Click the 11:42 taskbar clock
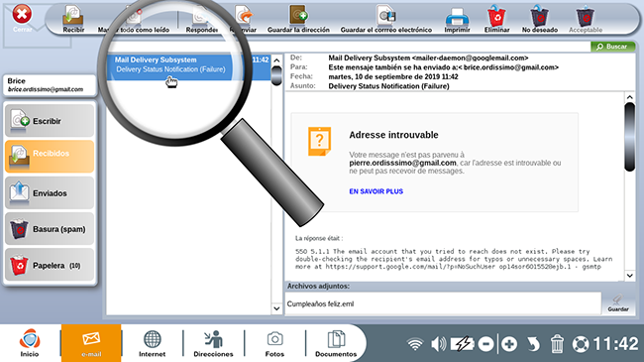Image resolution: width=644 pixels, height=362 pixels. (x=615, y=344)
